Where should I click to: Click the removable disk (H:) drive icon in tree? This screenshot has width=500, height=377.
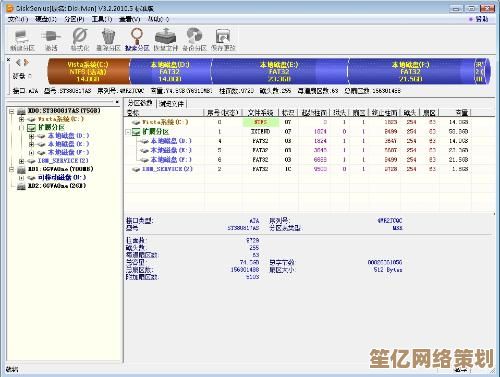(x=31, y=178)
